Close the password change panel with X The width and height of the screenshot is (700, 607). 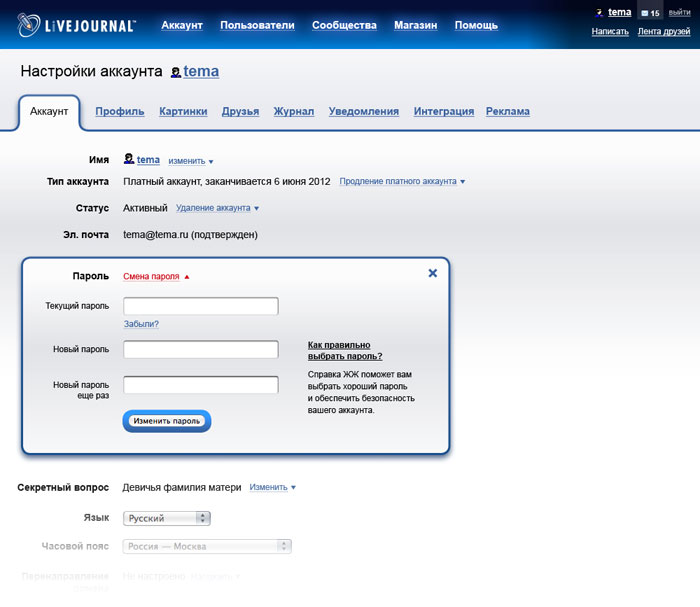(433, 273)
